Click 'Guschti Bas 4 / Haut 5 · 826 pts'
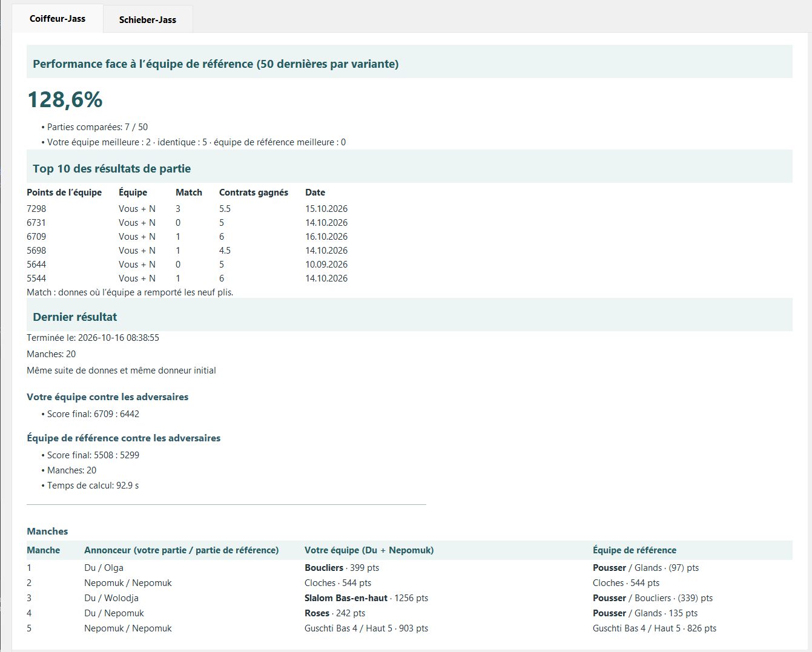 [655, 628]
